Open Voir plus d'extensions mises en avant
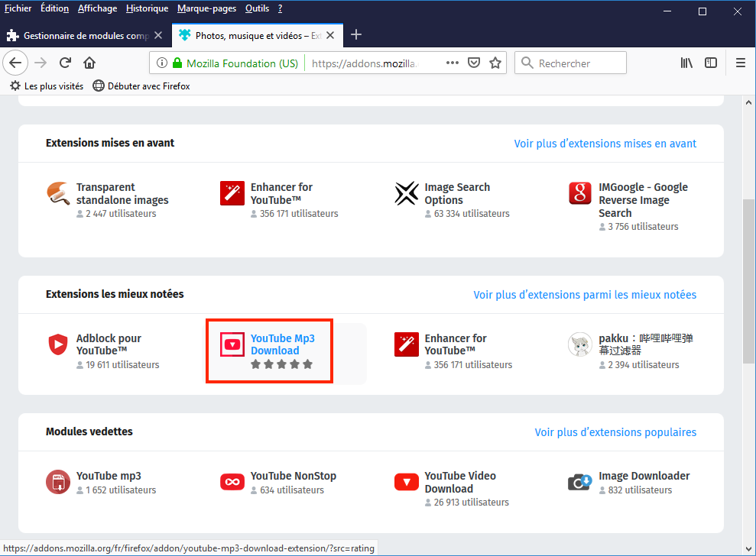 tap(605, 144)
